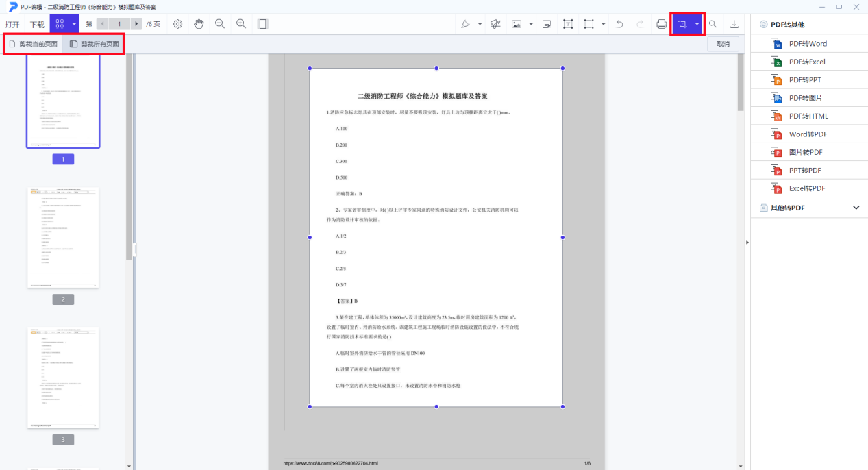
Task: Choose 剪裁所有页面 crop option
Action: pyautogui.click(x=94, y=44)
